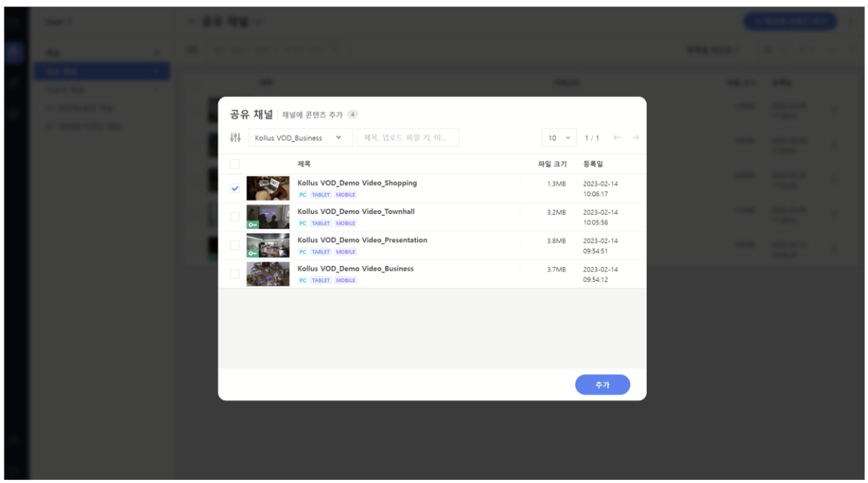Check the Demo Video_Townhall checkbox
This screenshot has height=483, width=868.
coord(235,217)
